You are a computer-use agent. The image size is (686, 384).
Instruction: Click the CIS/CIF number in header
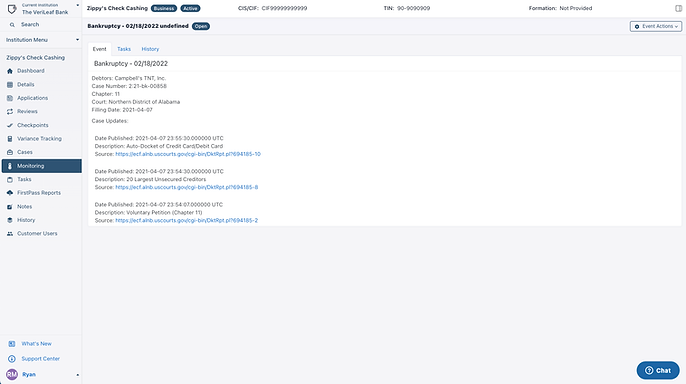click(x=284, y=8)
